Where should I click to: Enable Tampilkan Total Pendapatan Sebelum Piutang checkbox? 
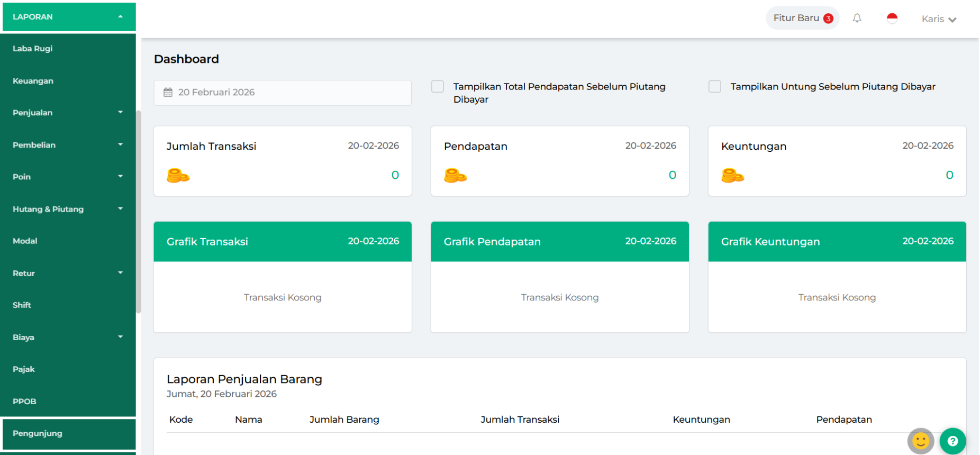point(438,87)
